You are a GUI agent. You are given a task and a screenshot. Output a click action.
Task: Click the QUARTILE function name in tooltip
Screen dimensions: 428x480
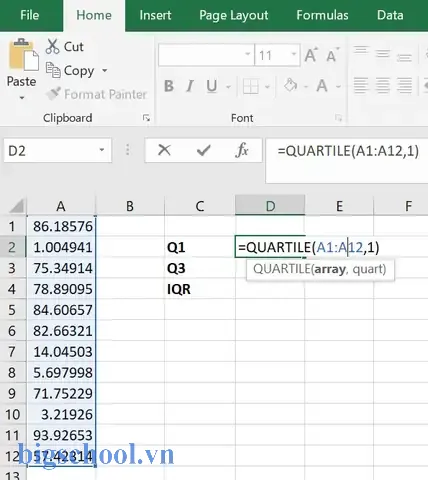coord(281,269)
